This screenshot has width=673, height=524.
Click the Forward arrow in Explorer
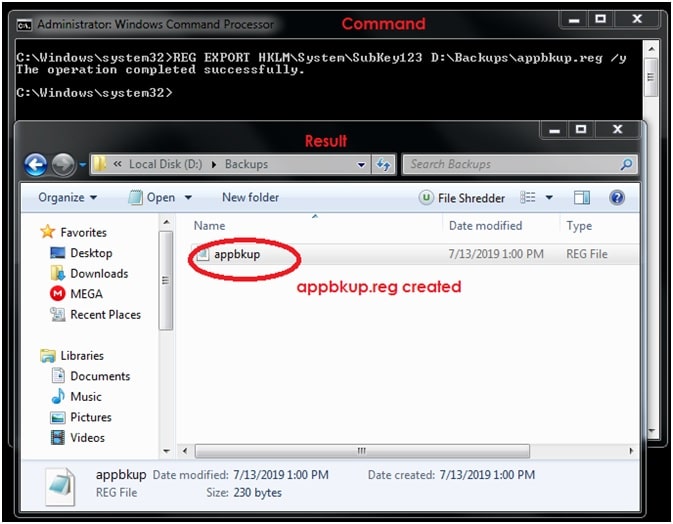point(64,165)
